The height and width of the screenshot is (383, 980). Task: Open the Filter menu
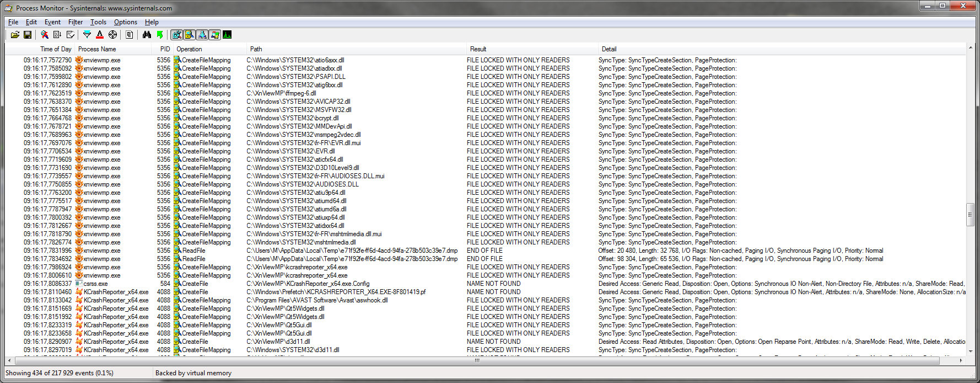tap(76, 22)
